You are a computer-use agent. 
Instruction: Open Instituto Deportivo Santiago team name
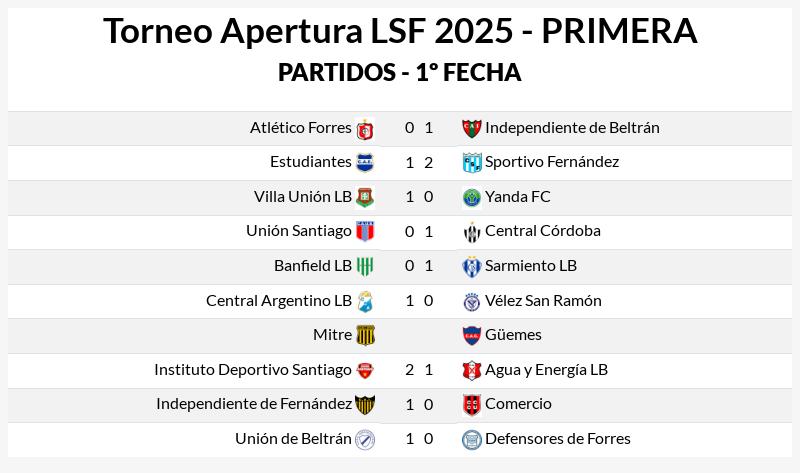coord(253,369)
